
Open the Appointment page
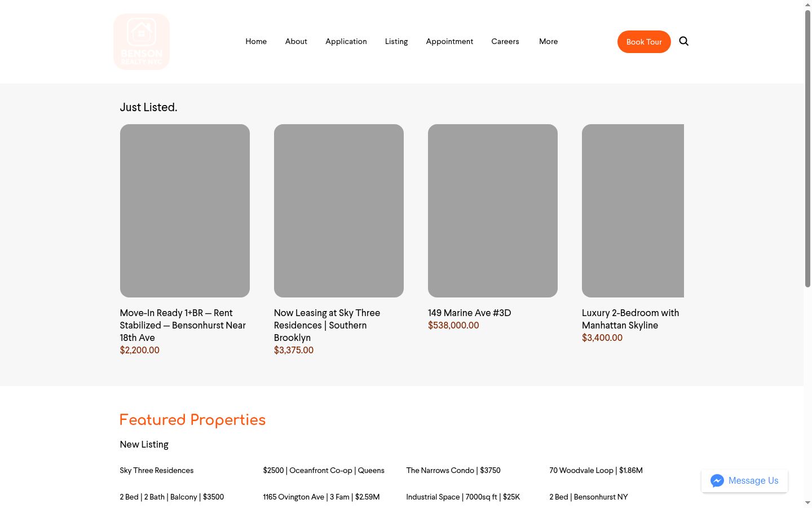coord(449,41)
